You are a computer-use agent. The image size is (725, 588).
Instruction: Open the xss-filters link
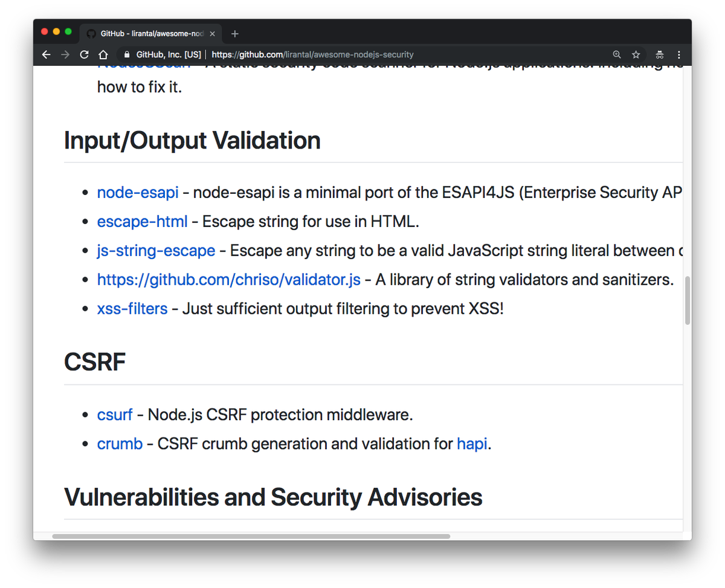coord(132,308)
